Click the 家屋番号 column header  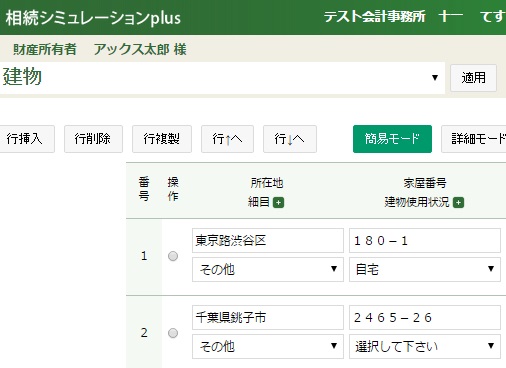coord(425,183)
